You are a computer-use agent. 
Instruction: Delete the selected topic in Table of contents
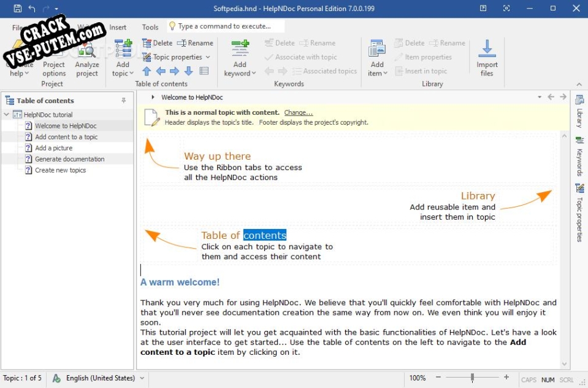click(x=158, y=43)
